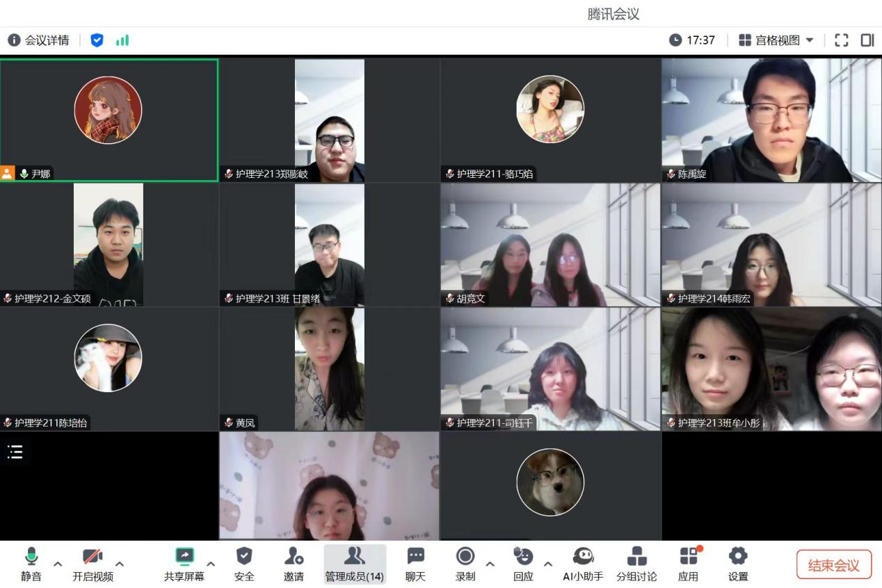Image resolution: width=882 pixels, height=588 pixels.
Task: Select 尹娜's video tile
Action: coord(109,120)
